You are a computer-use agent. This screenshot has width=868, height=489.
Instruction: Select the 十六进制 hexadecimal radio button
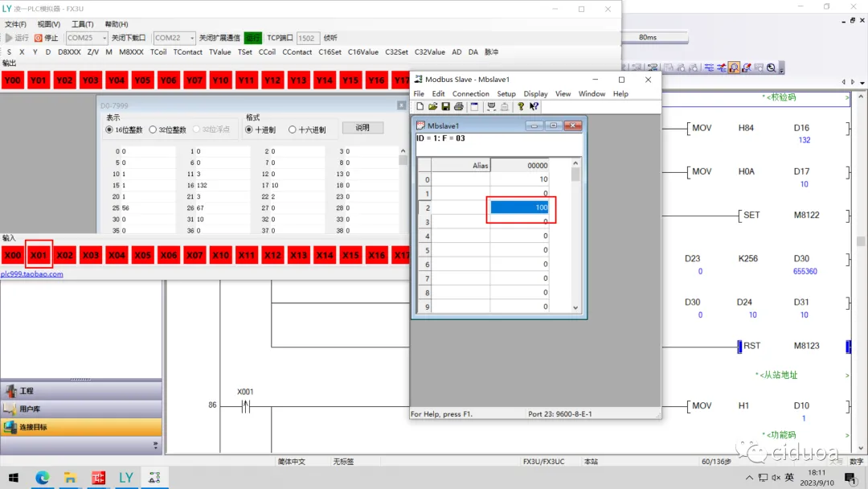293,129
